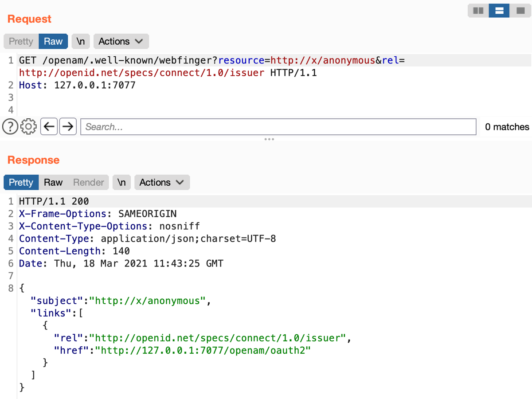Click the "subject" JSON line
532x399 pixels.
[121, 301]
